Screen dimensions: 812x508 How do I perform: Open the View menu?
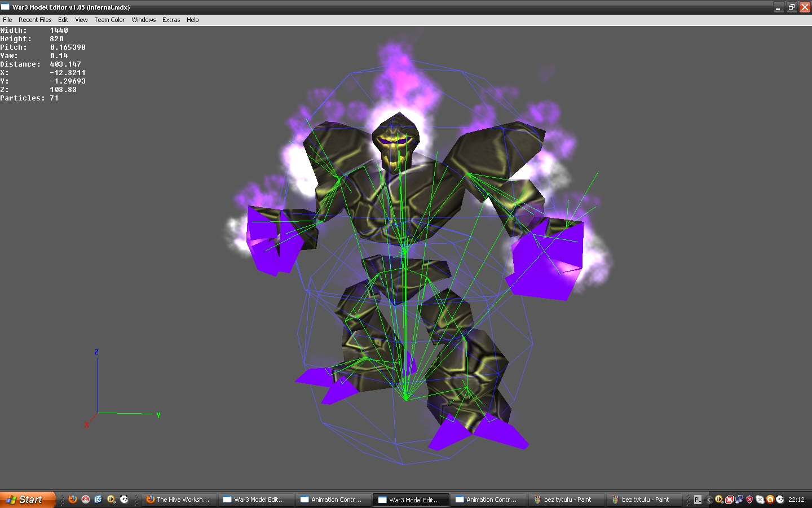coord(81,20)
